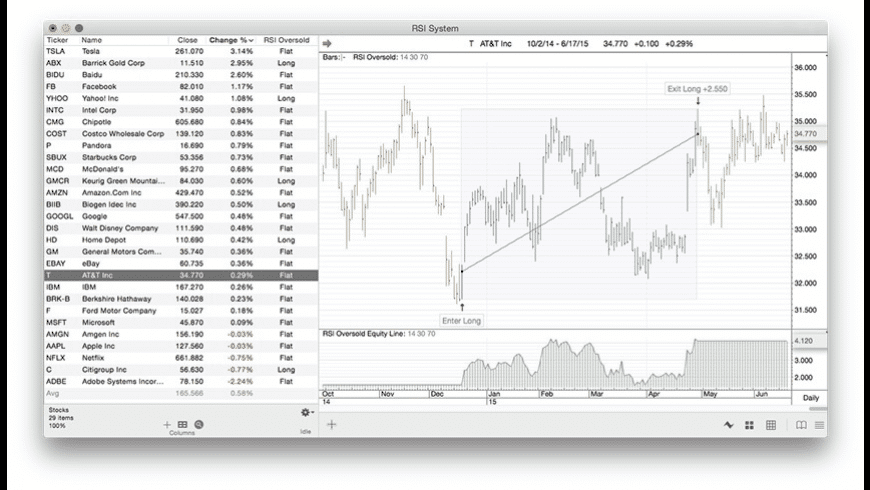Select the MSFT Microsoft row
This screenshot has width=870, height=490.
click(181, 322)
